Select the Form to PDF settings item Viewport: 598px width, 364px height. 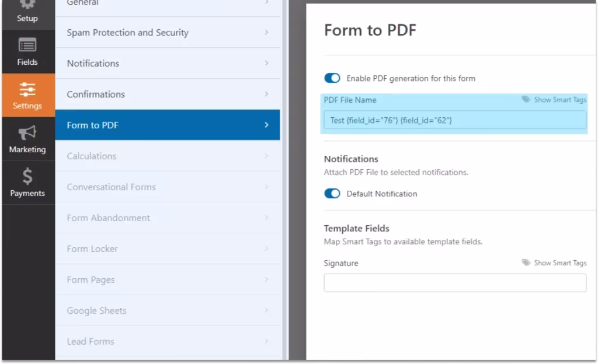(167, 125)
